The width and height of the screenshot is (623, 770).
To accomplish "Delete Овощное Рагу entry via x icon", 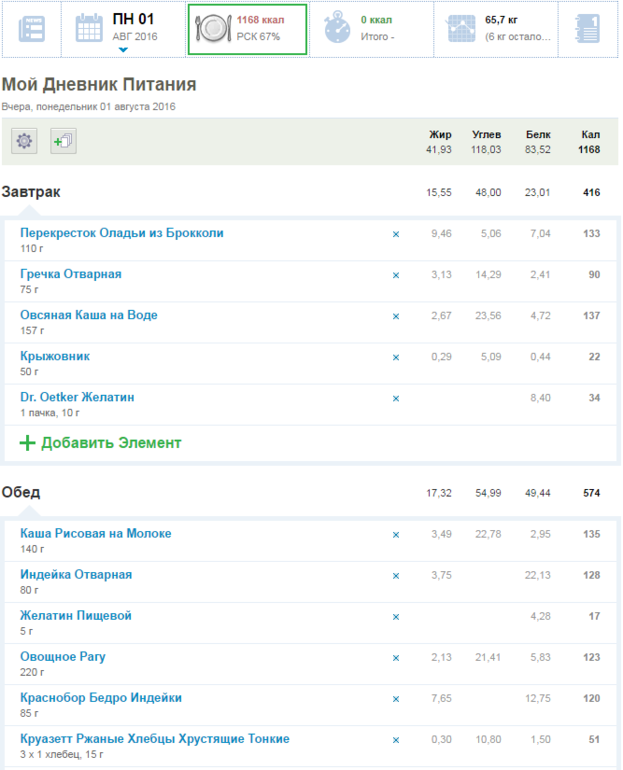I will coord(395,658).
